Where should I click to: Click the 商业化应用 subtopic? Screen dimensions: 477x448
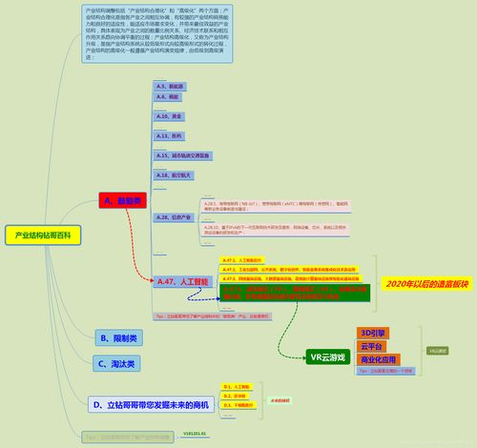[x=379, y=359]
